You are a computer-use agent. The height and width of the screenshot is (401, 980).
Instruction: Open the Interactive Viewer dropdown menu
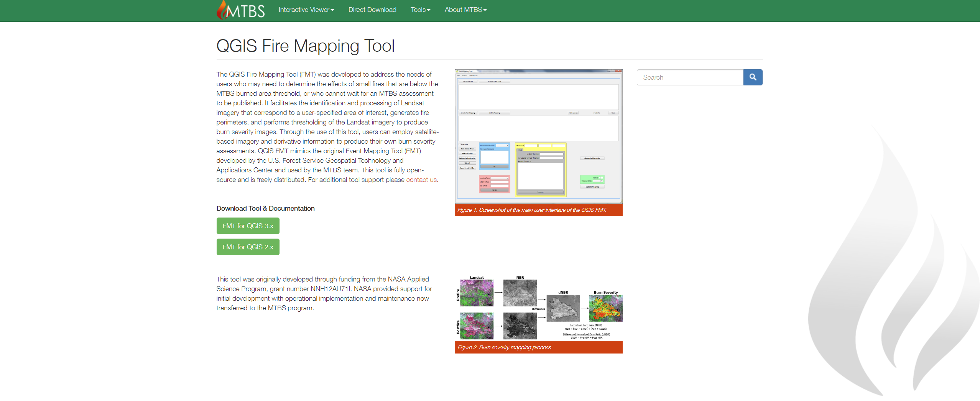click(306, 10)
